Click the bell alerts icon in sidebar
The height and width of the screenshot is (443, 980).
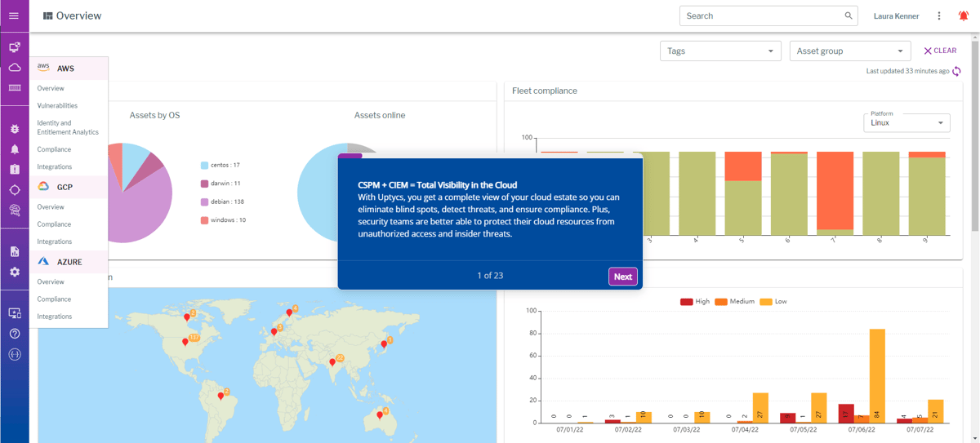[x=15, y=149]
